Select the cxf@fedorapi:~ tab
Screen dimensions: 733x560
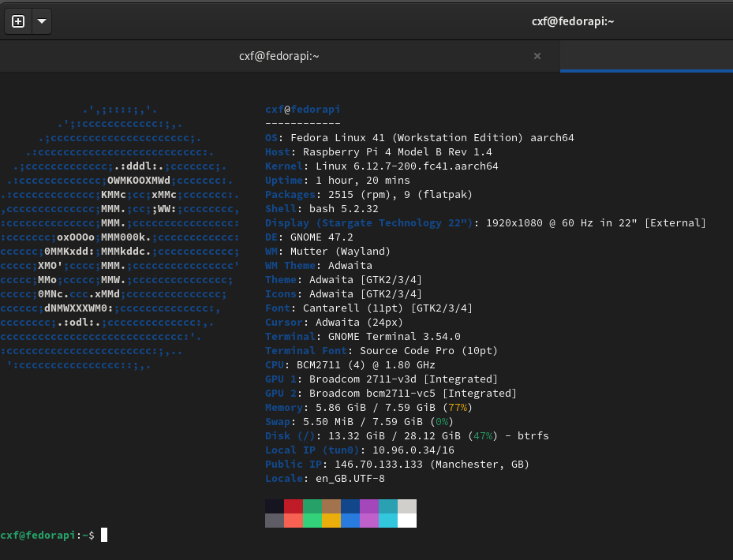point(279,56)
